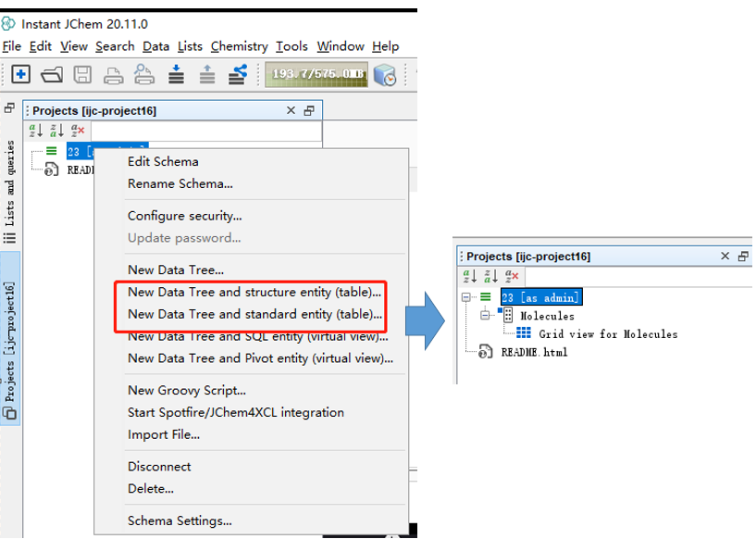Sort ascending a-z in right Projects panel

(469, 277)
